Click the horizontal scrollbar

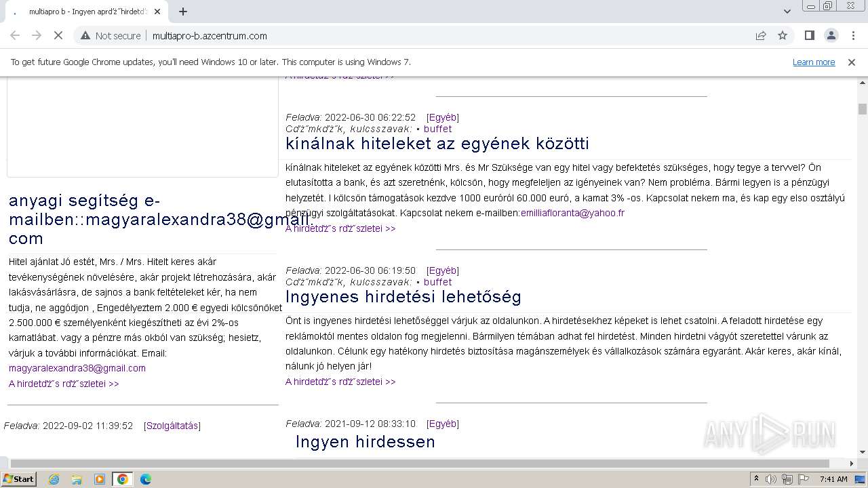pyautogui.click(x=420, y=464)
